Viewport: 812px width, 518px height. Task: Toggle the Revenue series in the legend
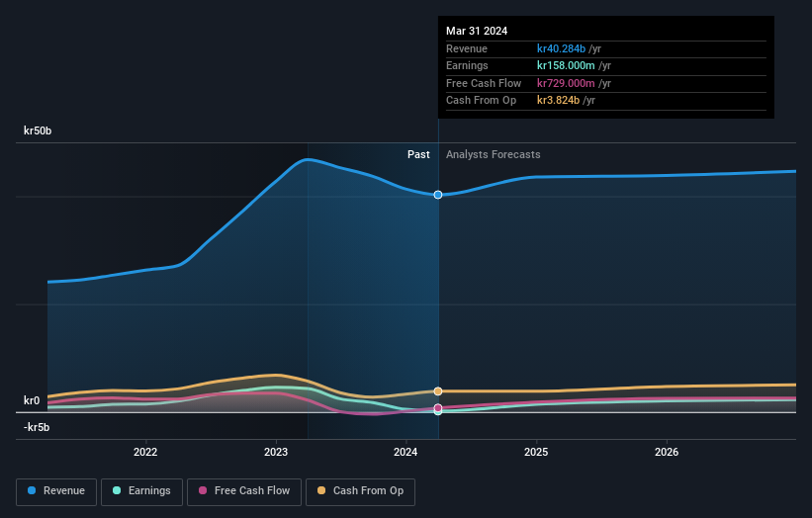tap(56, 491)
